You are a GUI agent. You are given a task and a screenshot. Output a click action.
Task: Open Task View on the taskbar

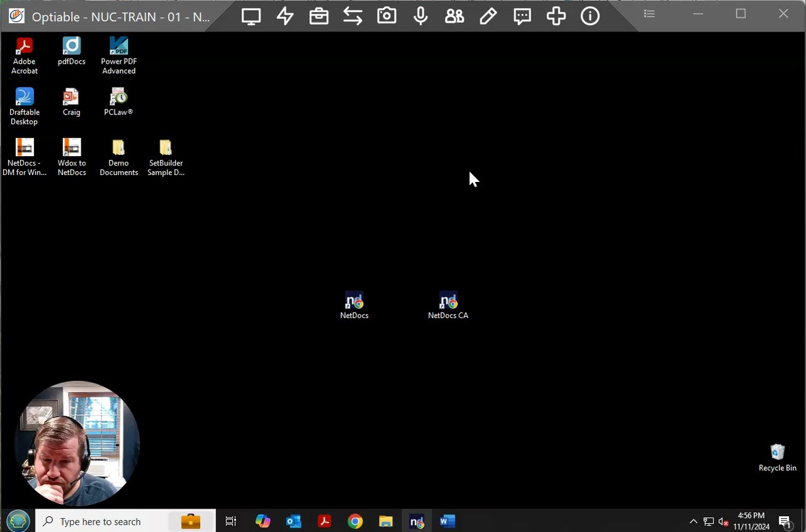(231, 521)
